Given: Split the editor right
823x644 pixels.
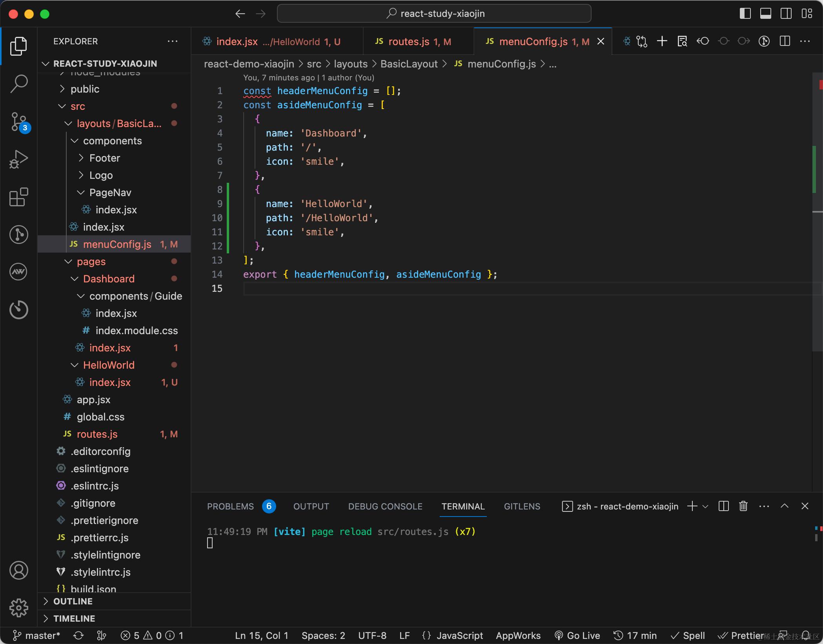Looking at the screenshot, I should click(785, 41).
